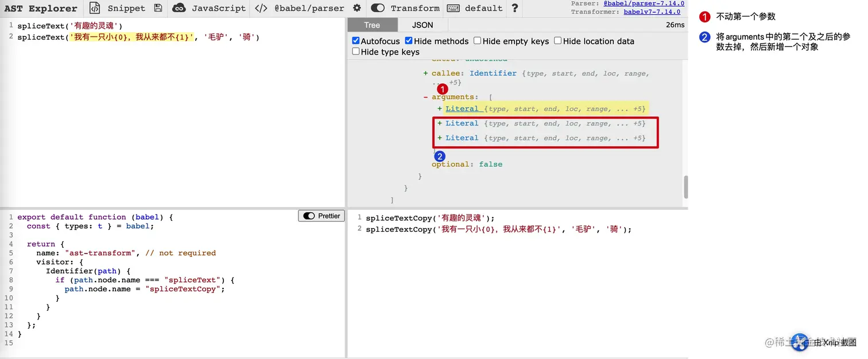Open the help question mark
Viewport: 868px width, 359px height.
(x=515, y=8)
